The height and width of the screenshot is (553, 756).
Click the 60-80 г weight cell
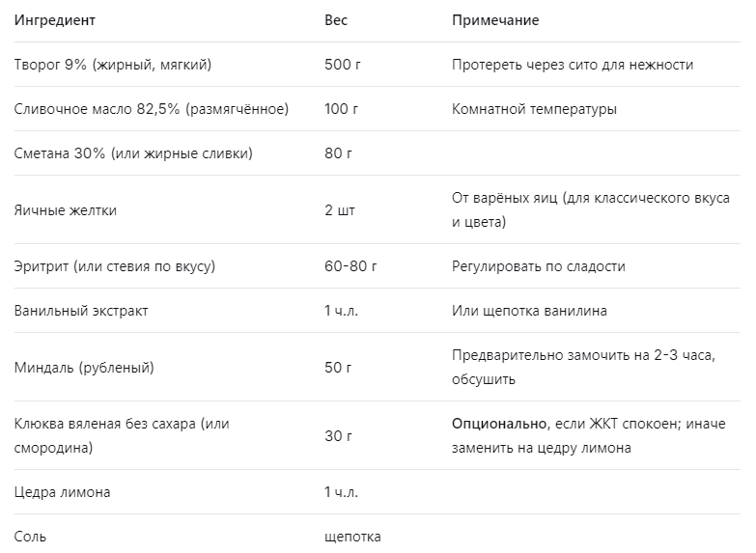coord(350,266)
